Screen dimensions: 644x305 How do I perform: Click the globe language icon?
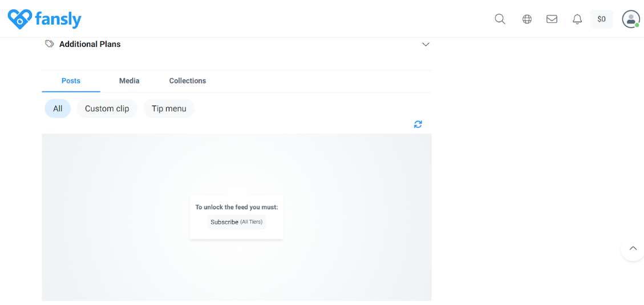[527, 19]
